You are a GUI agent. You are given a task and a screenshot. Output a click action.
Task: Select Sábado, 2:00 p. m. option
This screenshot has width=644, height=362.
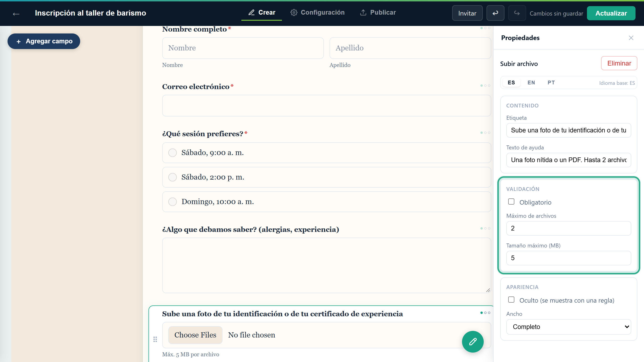click(x=326, y=177)
